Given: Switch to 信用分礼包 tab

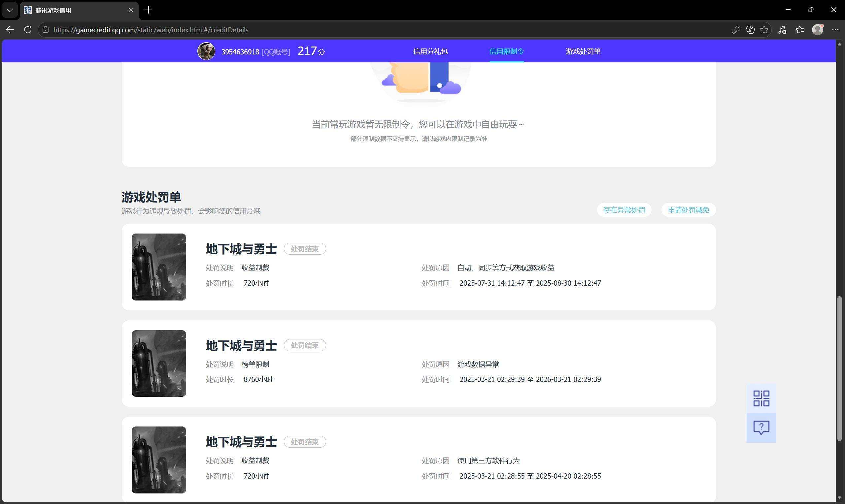Looking at the screenshot, I should coord(430,51).
